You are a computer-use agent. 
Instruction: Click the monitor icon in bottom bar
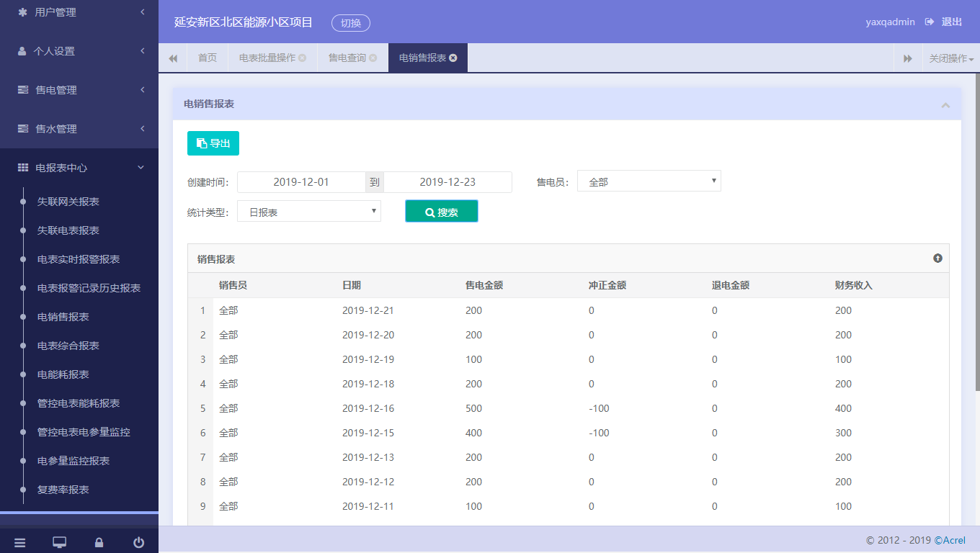coord(60,543)
